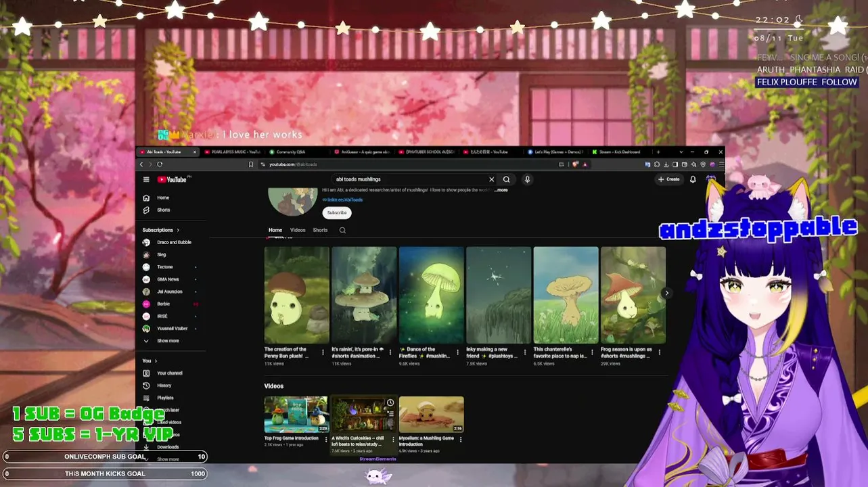Show next shorts with the right arrow
The height and width of the screenshot is (487, 868).
click(666, 294)
